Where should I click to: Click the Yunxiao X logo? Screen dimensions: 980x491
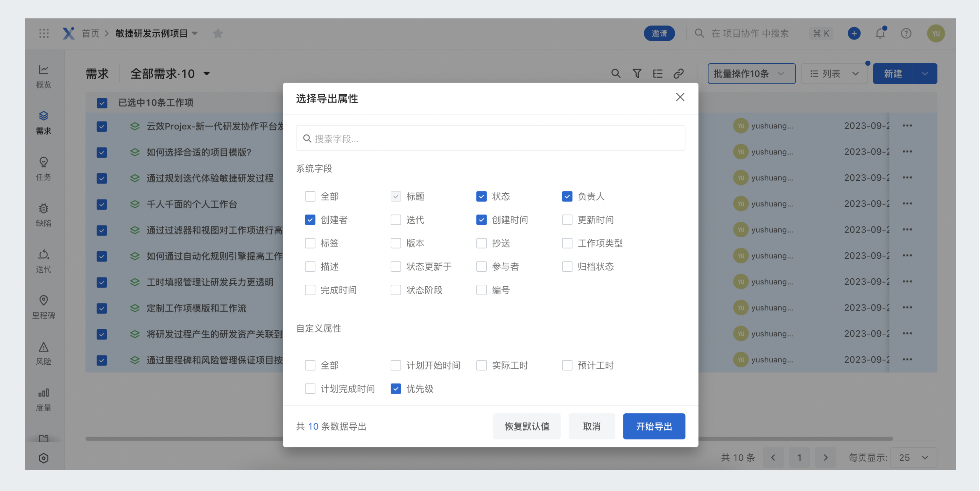[68, 33]
